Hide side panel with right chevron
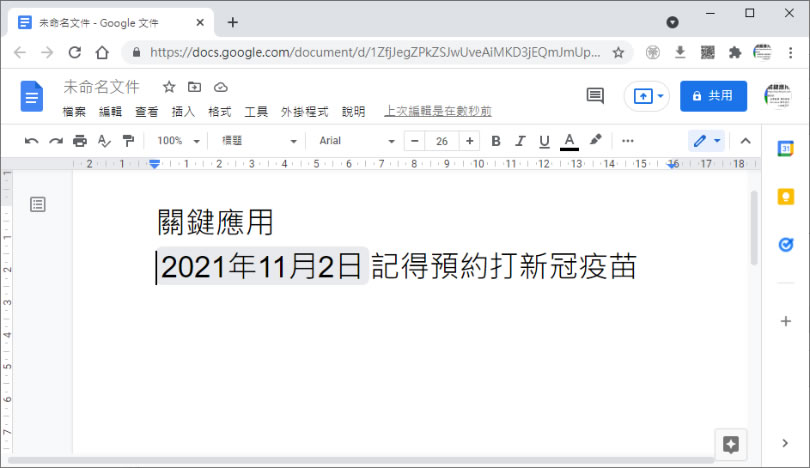The width and height of the screenshot is (810, 468). pyautogui.click(x=785, y=443)
